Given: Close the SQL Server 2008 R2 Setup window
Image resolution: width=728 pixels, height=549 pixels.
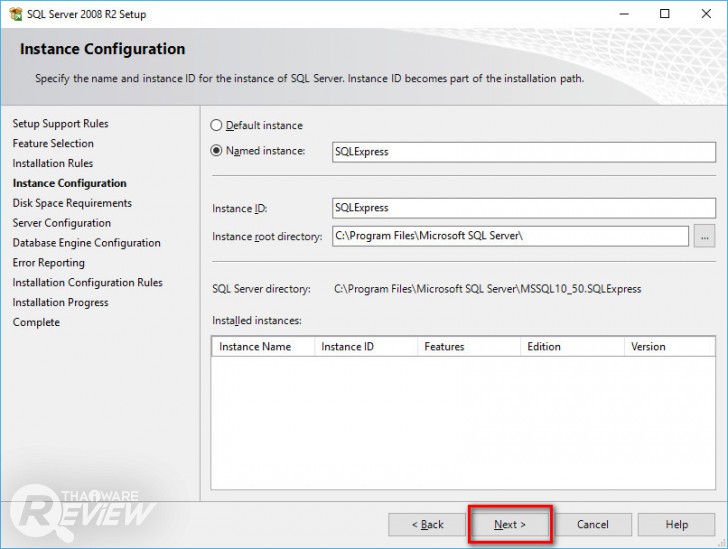Looking at the screenshot, I should pos(706,14).
